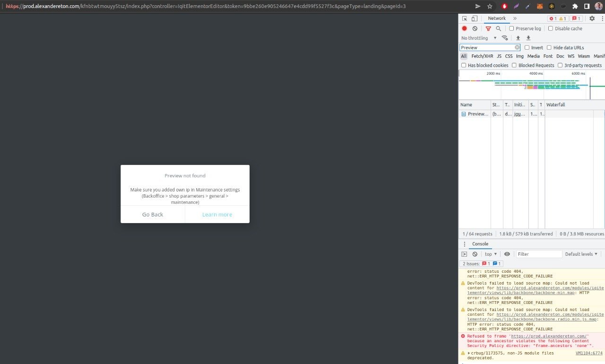The width and height of the screenshot is (605, 364).
Task: Check the Hide data URLs checkbox
Action: pyautogui.click(x=549, y=47)
